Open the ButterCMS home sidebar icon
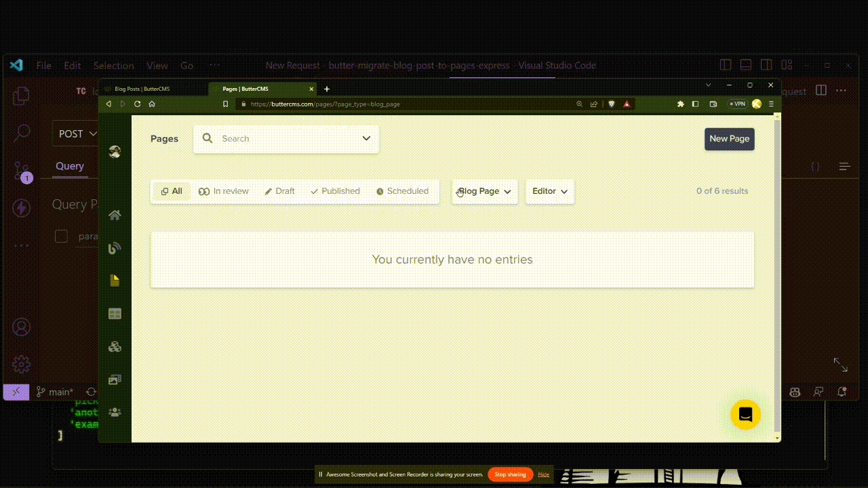868x488 pixels. (115, 216)
